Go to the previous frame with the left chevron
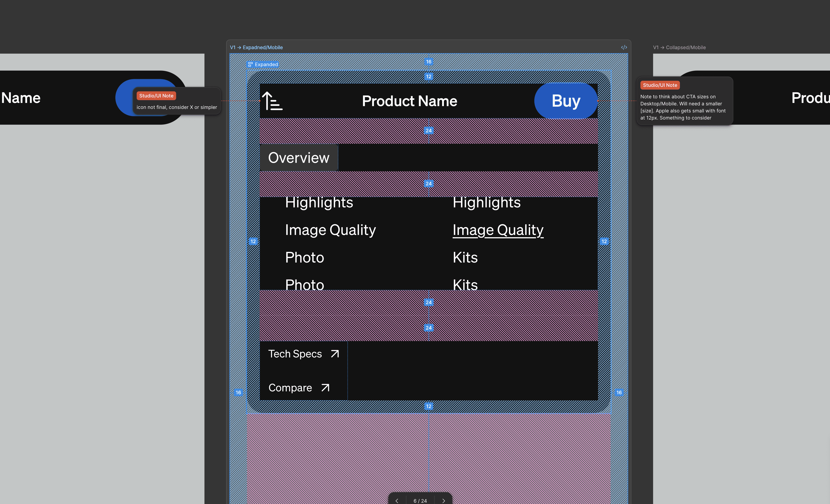 click(397, 501)
